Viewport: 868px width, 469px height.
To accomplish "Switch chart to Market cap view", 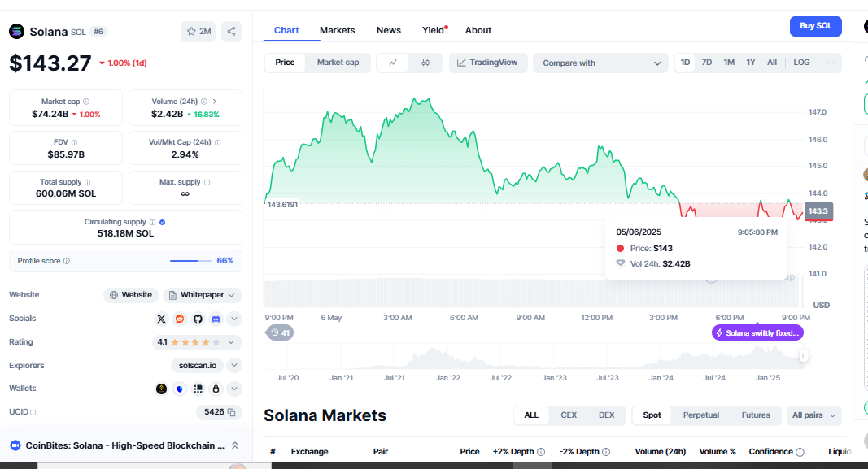I will point(338,63).
